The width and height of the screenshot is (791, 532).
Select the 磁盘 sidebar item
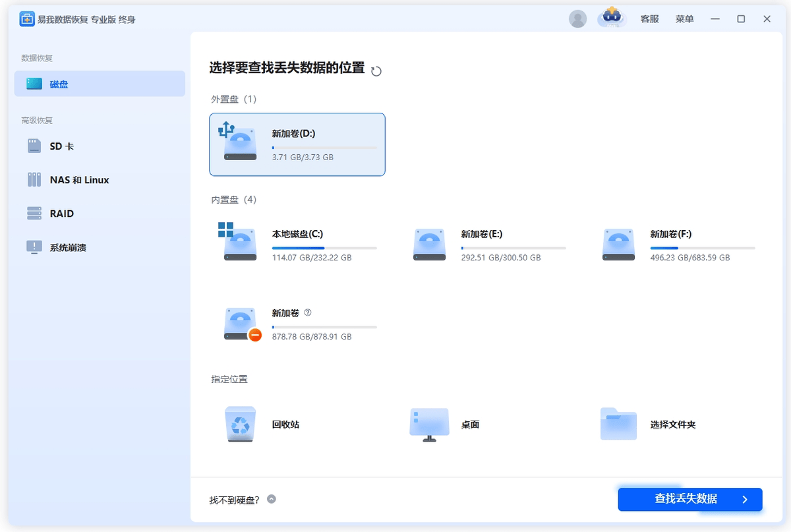pyautogui.click(x=100, y=84)
